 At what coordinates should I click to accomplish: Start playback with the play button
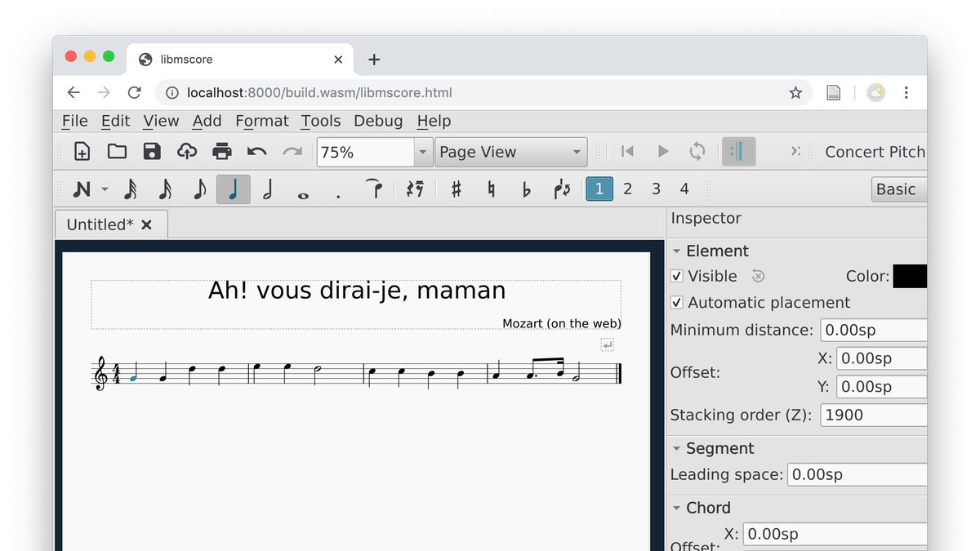(x=663, y=152)
